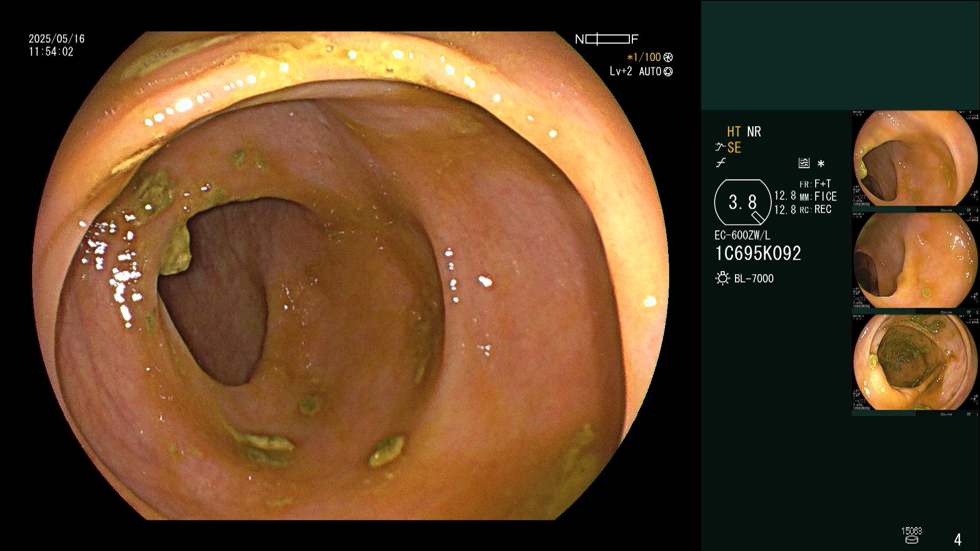Click the BL-7000 light source label
This screenshot has width=980, height=551.
point(754,279)
